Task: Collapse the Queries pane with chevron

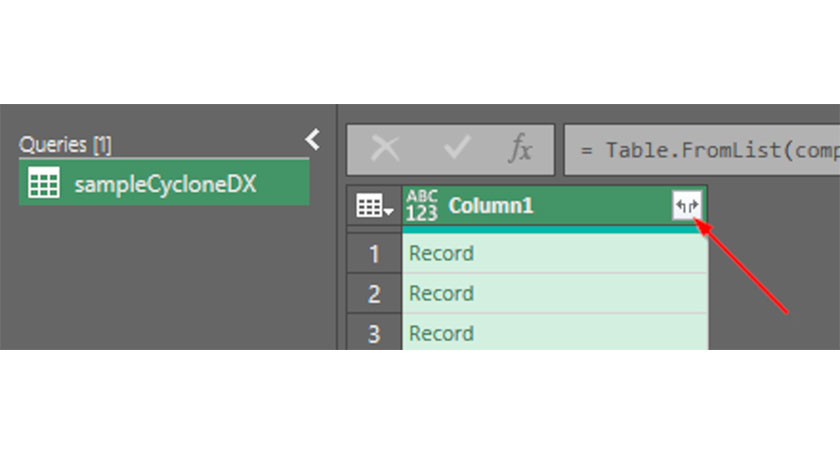Action: [313, 139]
